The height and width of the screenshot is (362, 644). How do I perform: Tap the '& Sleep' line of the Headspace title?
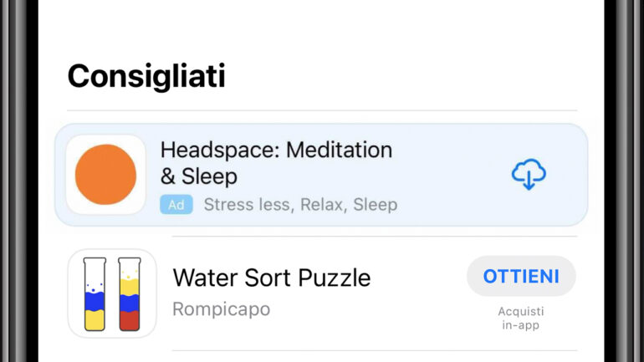point(199,176)
